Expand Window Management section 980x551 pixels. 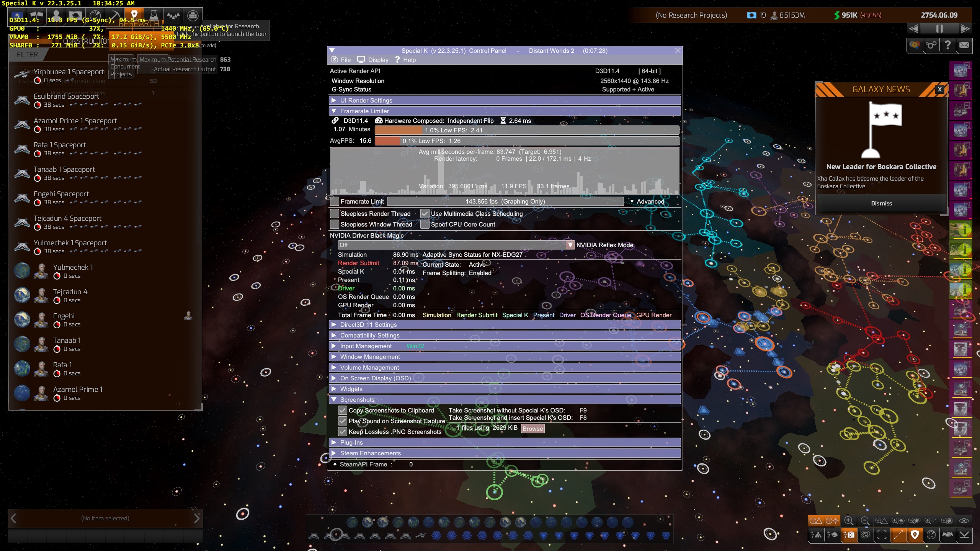pos(505,357)
